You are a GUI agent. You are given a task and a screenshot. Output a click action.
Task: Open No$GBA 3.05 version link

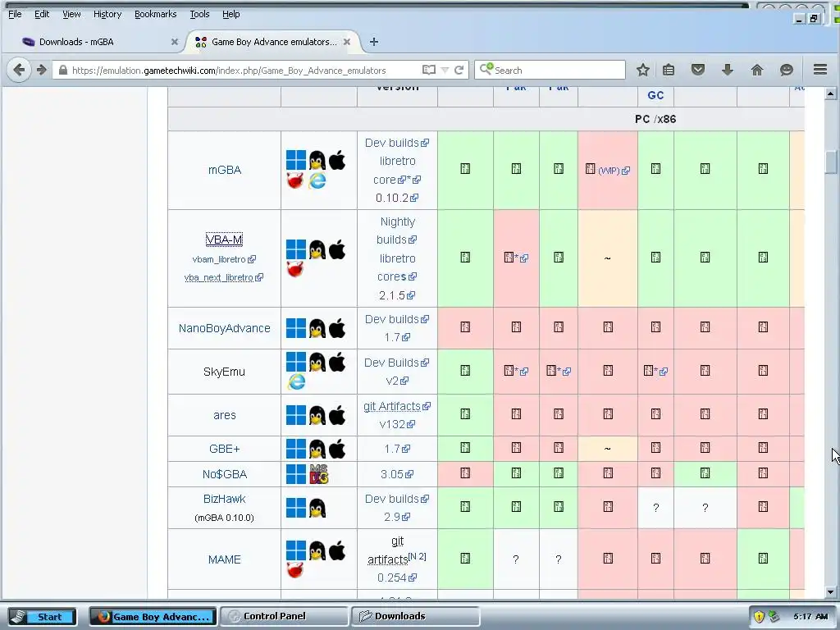click(397, 474)
